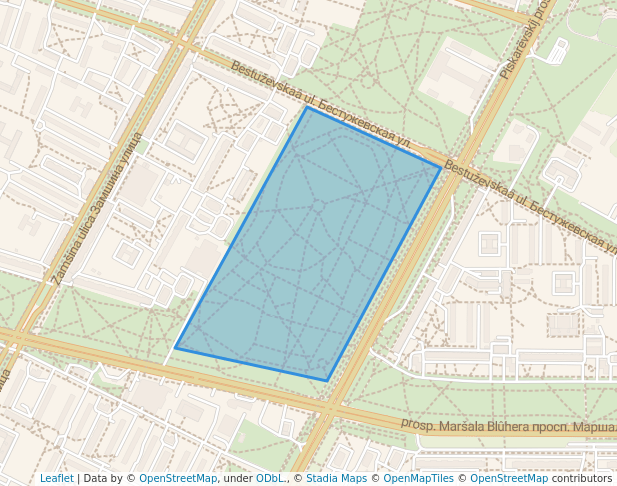
Task: Open the OpenMapTiles attribution link
Action: [417, 479]
